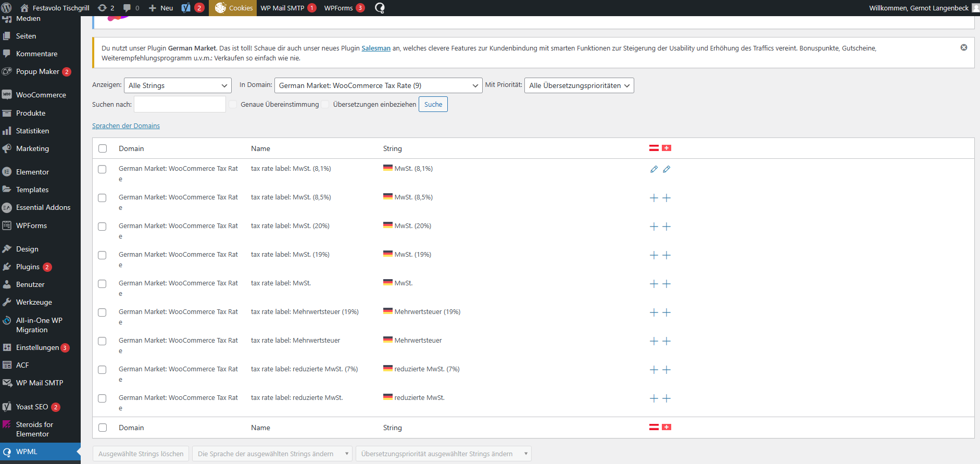Open Cookies in the admin bar
This screenshot has height=464, width=980.
coord(233,8)
